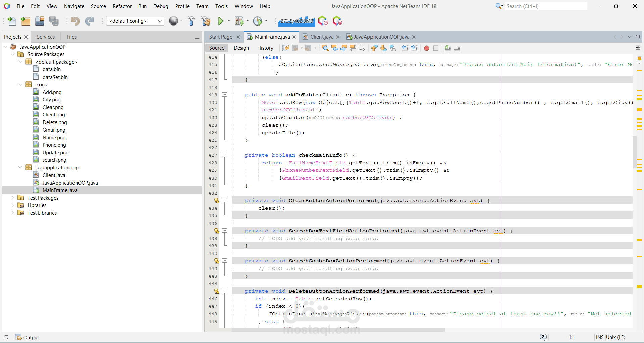Toggle the rectangular selection icon
Screen dimensions: 644x343
click(362, 48)
